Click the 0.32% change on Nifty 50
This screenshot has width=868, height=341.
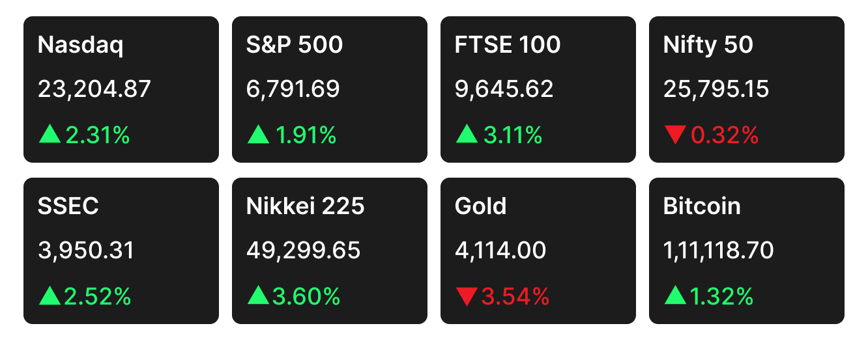pos(725,135)
